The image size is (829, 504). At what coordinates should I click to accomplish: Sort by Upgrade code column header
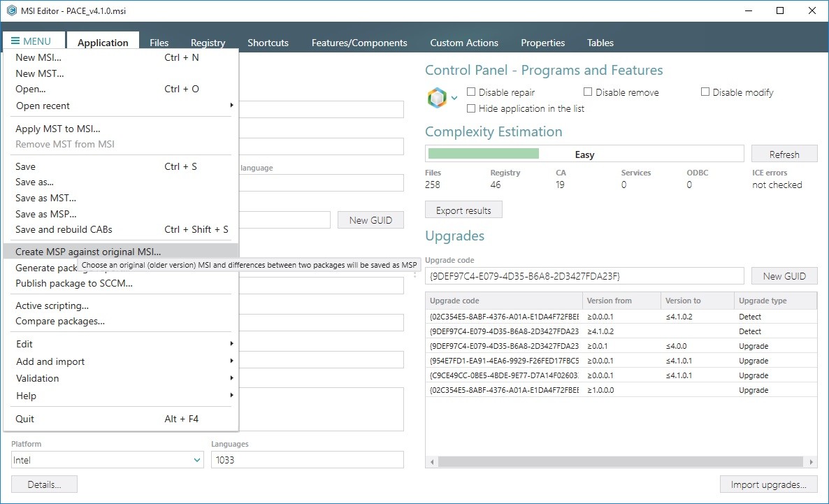pos(504,301)
